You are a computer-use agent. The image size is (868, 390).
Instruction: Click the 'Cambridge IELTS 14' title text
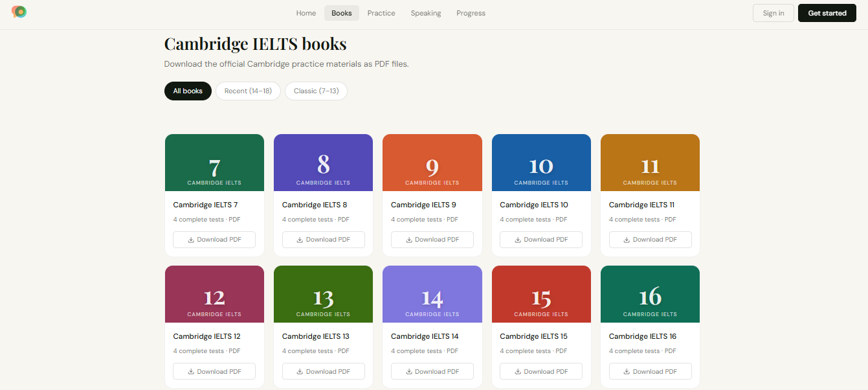click(x=425, y=336)
